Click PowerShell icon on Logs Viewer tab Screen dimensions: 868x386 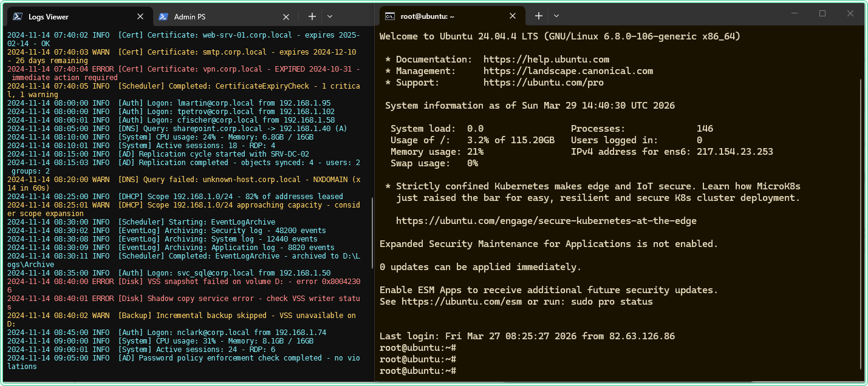[18, 17]
